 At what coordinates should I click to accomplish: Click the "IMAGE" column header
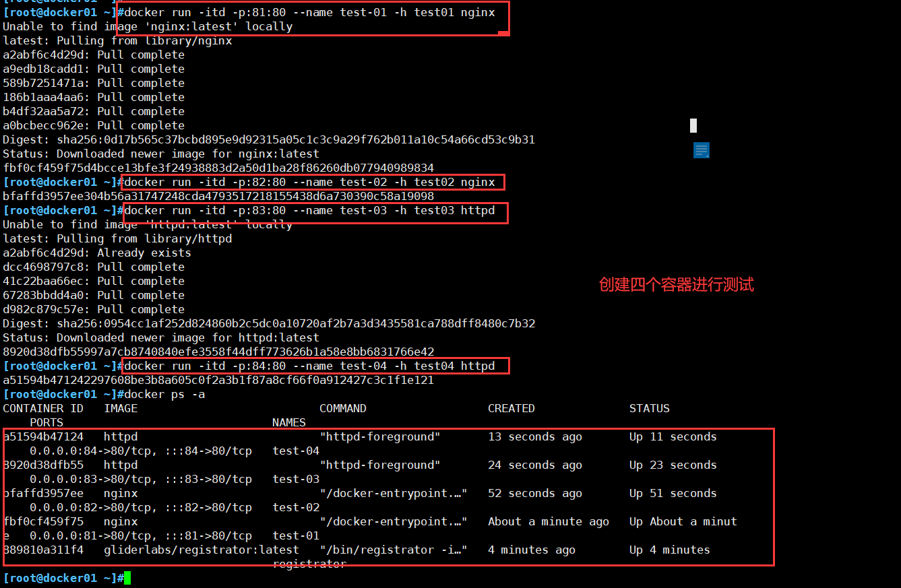pos(121,408)
